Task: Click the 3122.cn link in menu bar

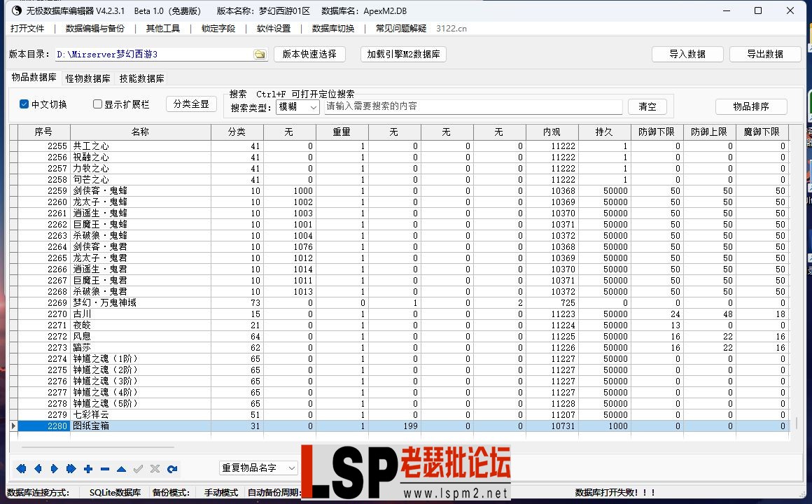Action: click(451, 29)
